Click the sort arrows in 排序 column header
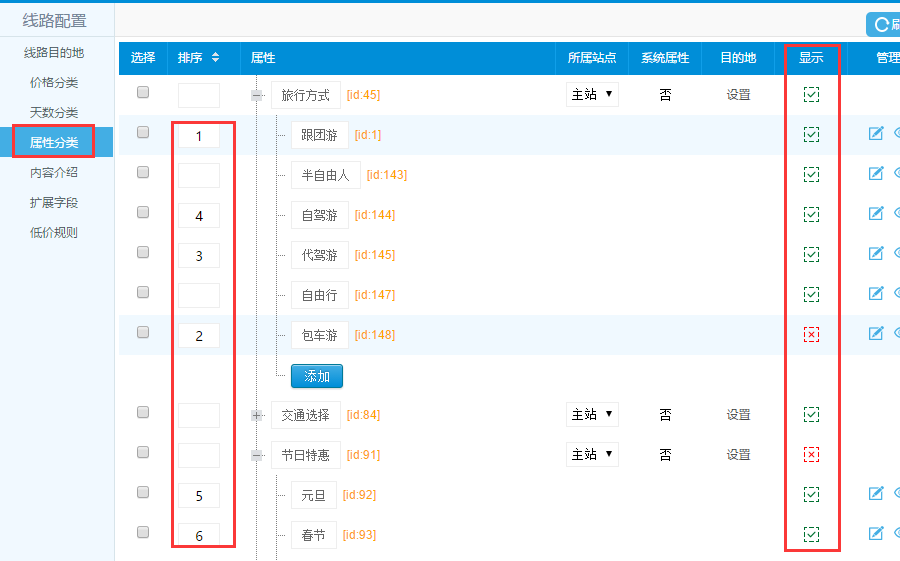This screenshot has width=900, height=561. (x=215, y=58)
